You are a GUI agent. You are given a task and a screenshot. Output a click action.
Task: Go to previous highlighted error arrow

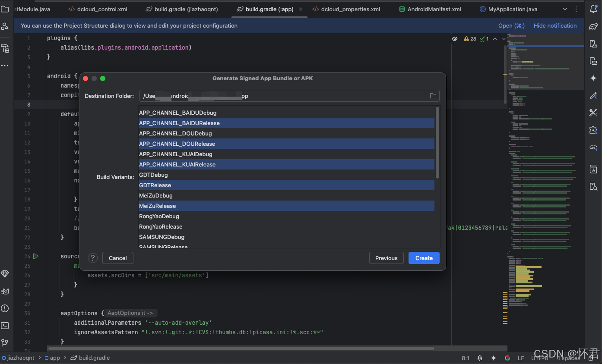pos(495,39)
